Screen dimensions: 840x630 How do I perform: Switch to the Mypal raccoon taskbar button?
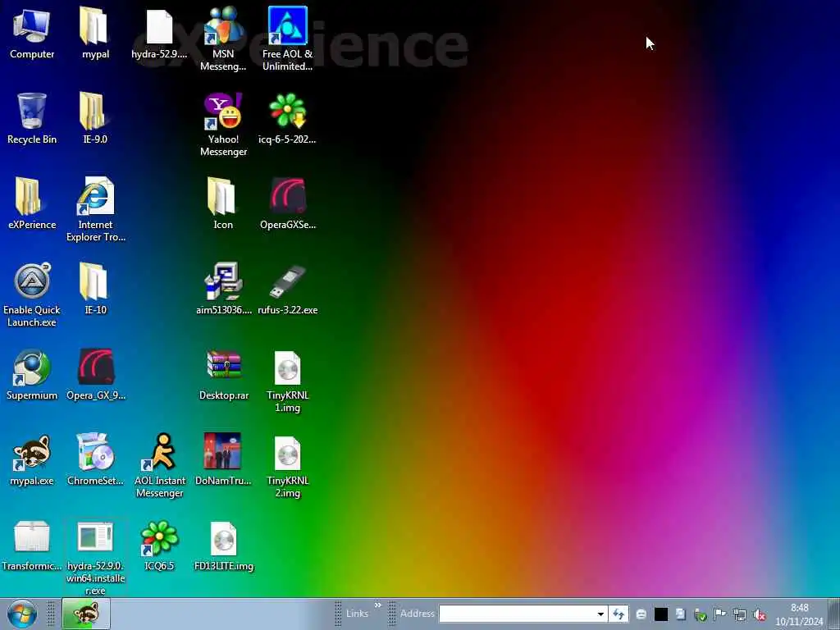tap(86, 614)
